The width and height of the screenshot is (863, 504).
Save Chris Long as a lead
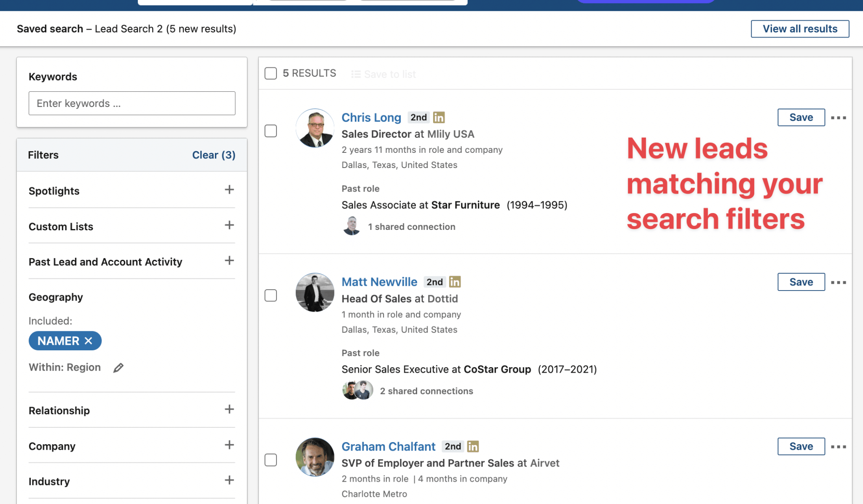pos(801,117)
